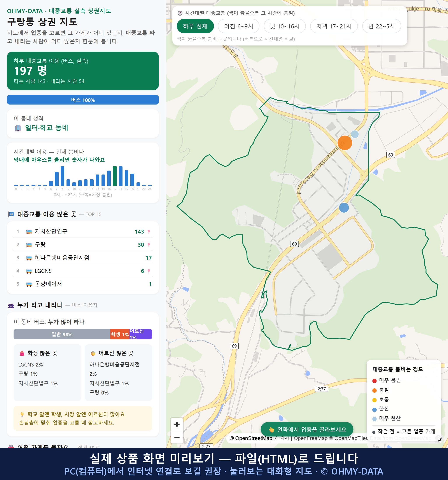Click the orange busy bus stop marker
This screenshot has height=480, width=448.
[x=345, y=143]
